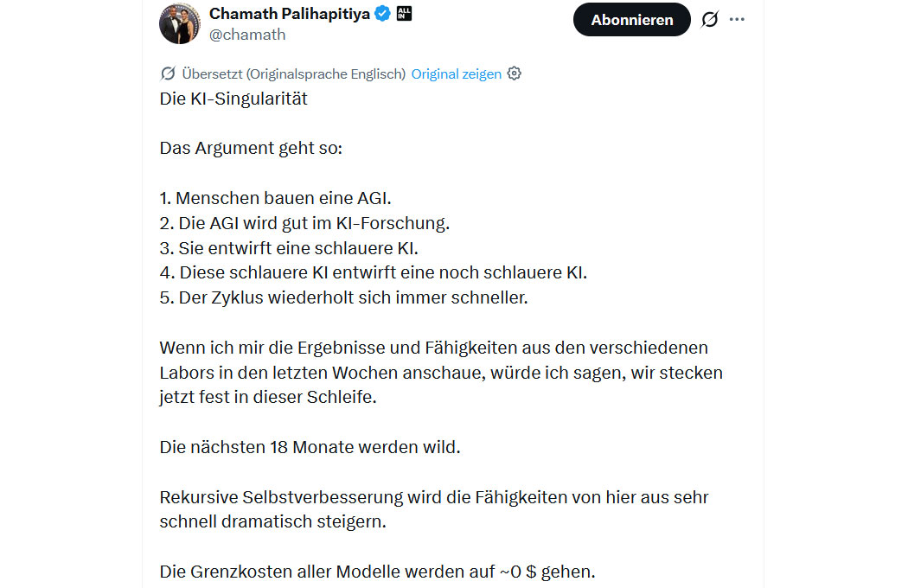The width and height of the screenshot is (908, 588).
Task: Open Chamath's profile picture
Action: pyautogui.click(x=180, y=23)
